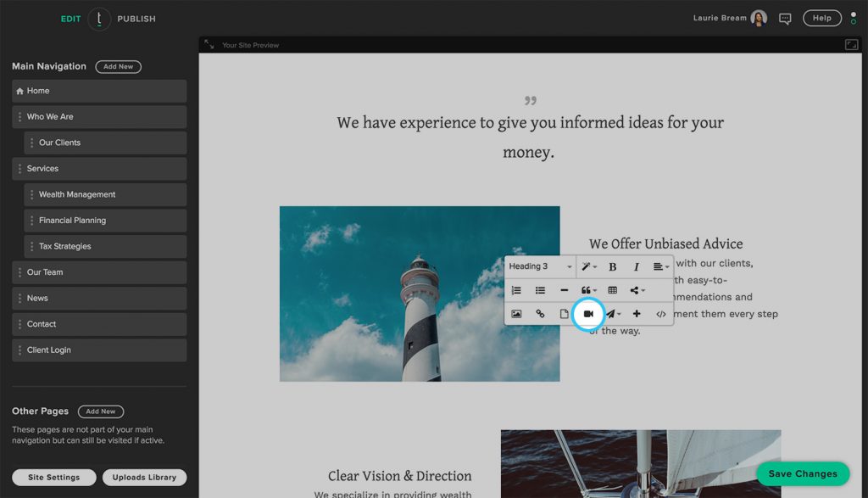This screenshot has height=498, width=868.
Task: Expand the text alignment dropdown
Action: point(661,266)
